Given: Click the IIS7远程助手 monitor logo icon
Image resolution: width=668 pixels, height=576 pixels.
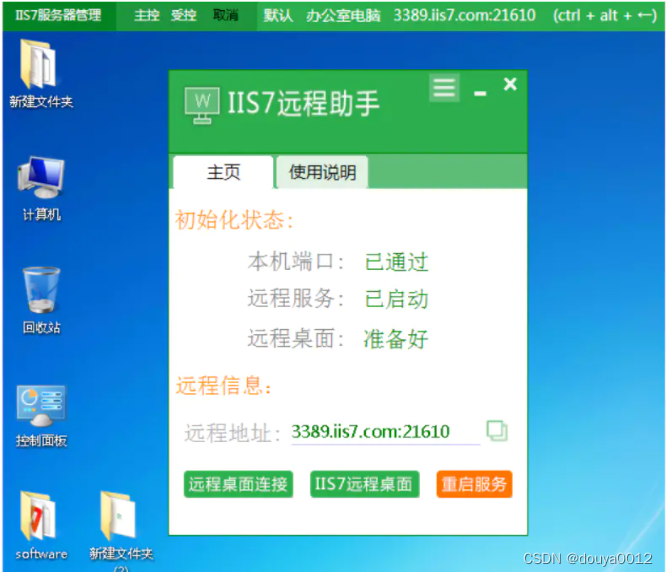Looking at the screenshot, I should [202, 105].
